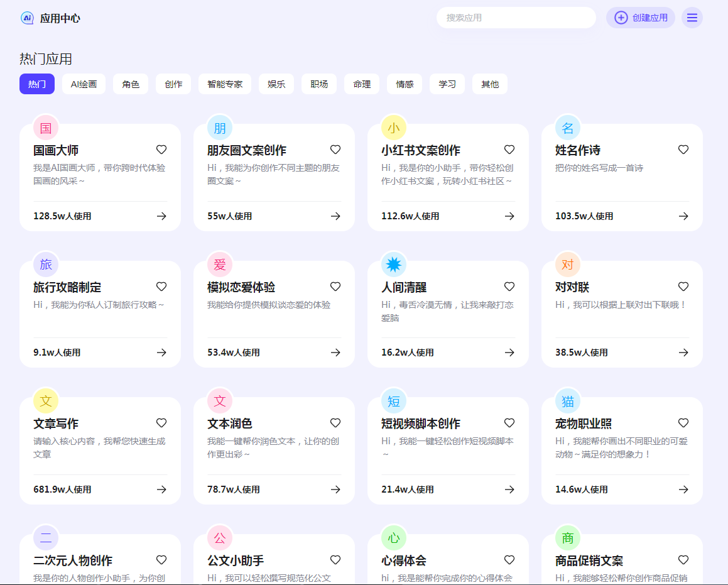Viewport: 728px width, 585px height.
Task: Open the 文本润色 app title
Action: [230, 424]
